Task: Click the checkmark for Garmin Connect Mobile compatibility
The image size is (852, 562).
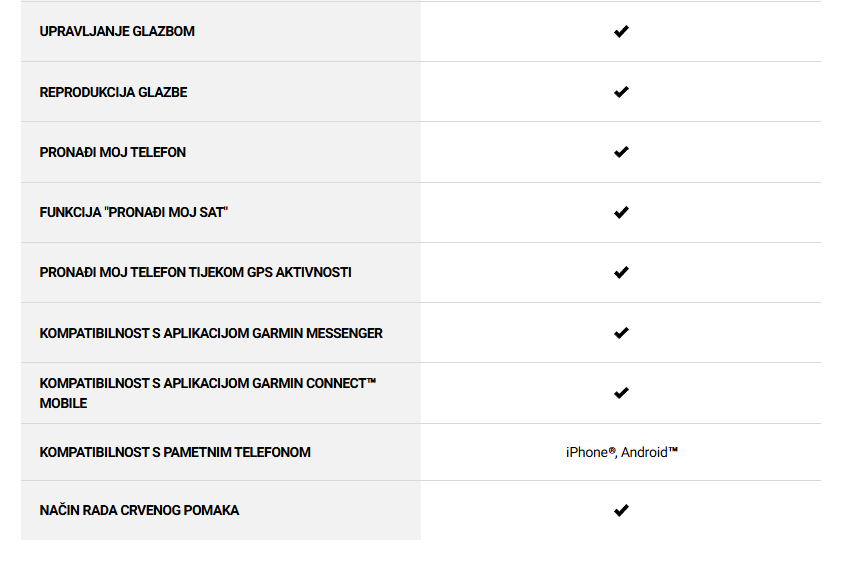Action: click(x=621, y=393)
